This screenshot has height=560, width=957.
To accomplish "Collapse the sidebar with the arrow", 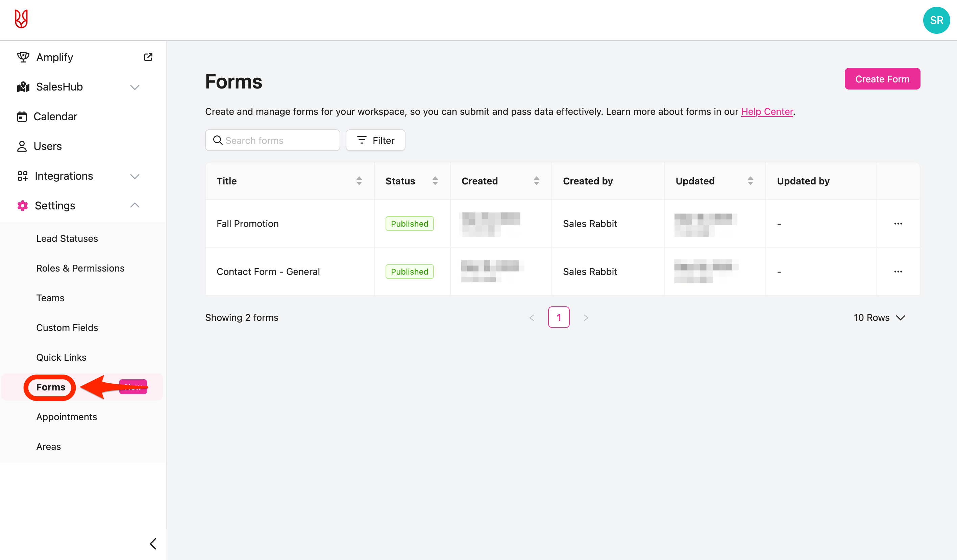I will pyautogui.click(x=153, y=543).
